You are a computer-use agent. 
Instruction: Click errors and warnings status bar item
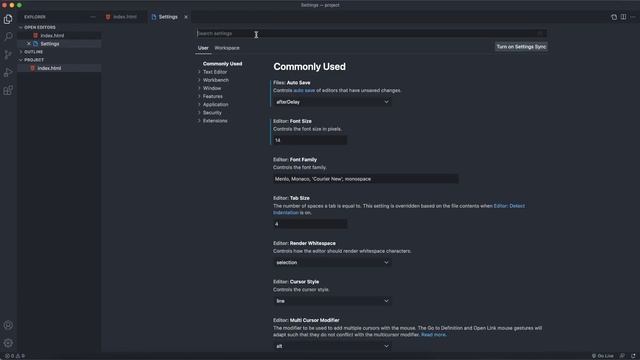pyautogui.click(x=14, y=356)
